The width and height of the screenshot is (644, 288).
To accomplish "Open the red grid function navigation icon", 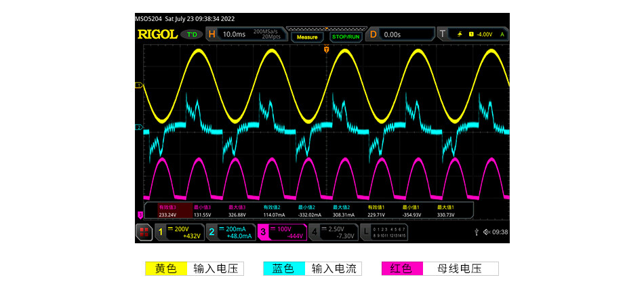I will coord(144,232).
